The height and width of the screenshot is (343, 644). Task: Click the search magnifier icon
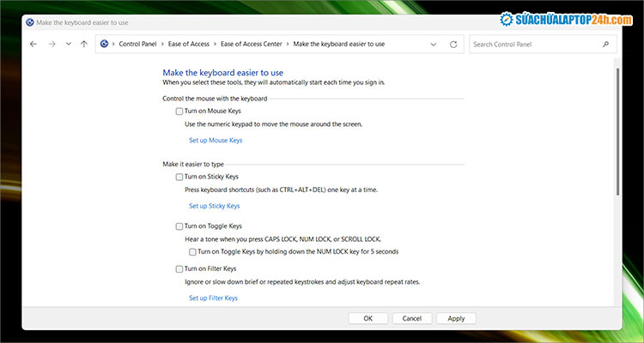click(605, 44)
